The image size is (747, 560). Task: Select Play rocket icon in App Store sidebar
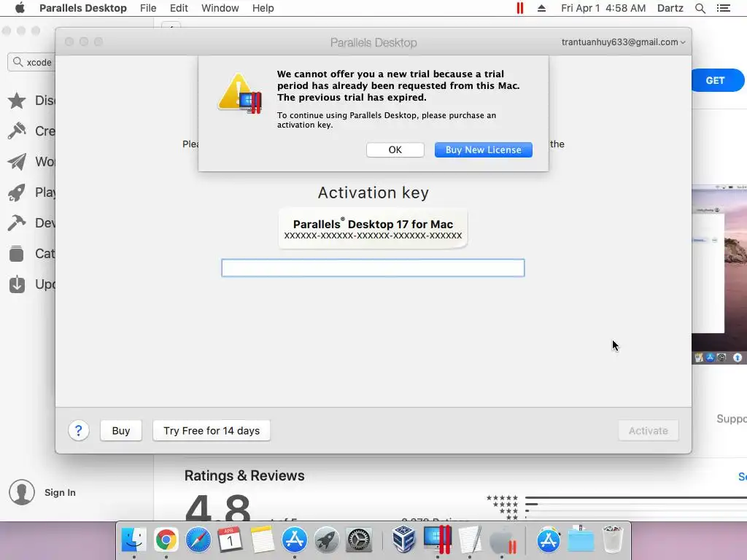(17, 192)
